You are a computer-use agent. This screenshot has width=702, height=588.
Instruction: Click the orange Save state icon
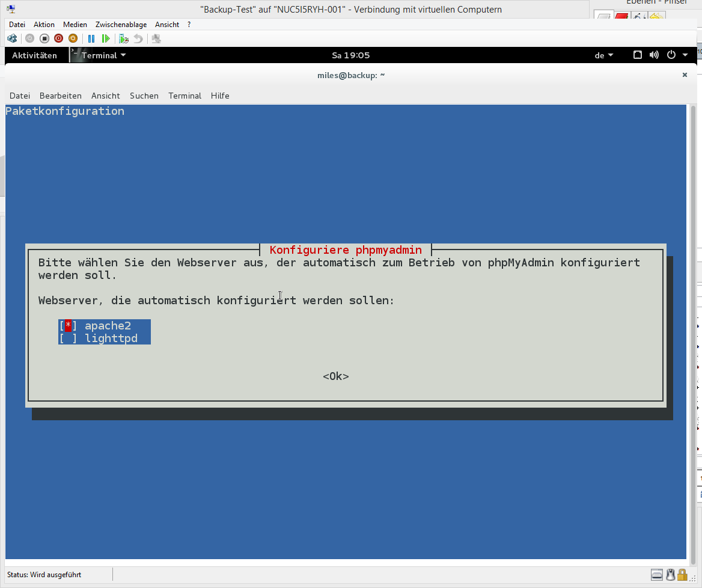73,38
